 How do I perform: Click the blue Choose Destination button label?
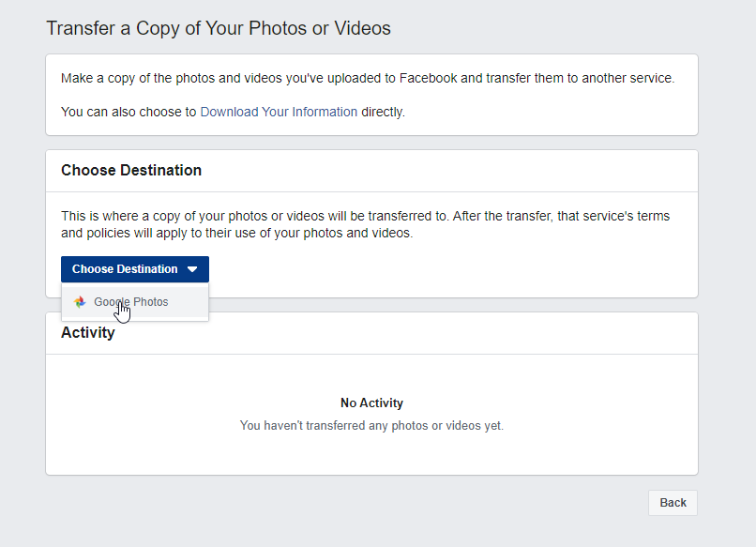(125, 269)
